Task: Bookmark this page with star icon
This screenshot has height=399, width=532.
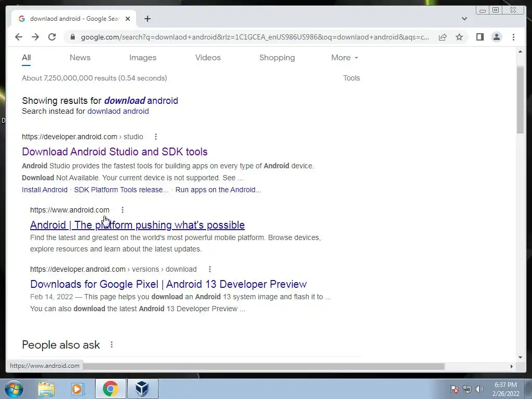Action: coord(459,37)
